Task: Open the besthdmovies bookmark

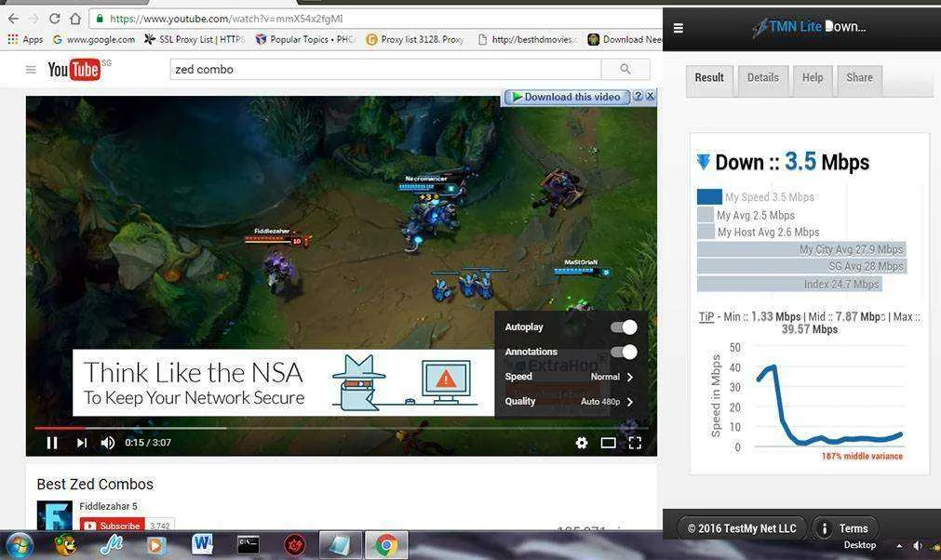Action: click(x=527, y=40)
